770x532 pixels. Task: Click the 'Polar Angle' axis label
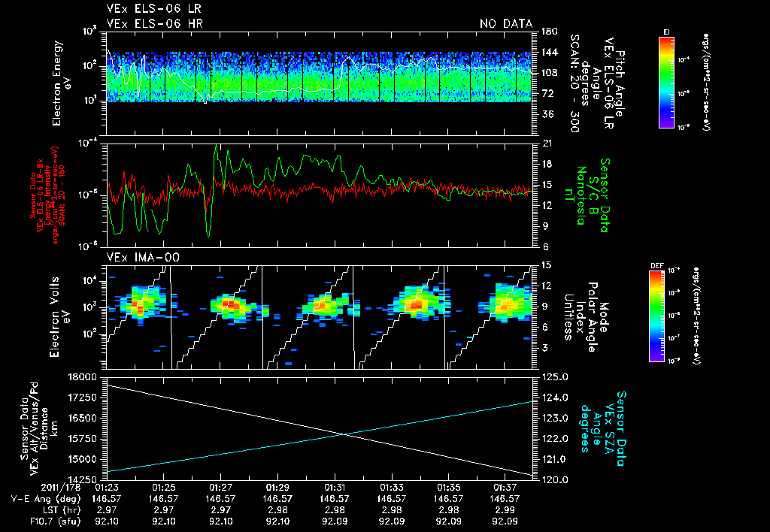[x=593, y=316]
